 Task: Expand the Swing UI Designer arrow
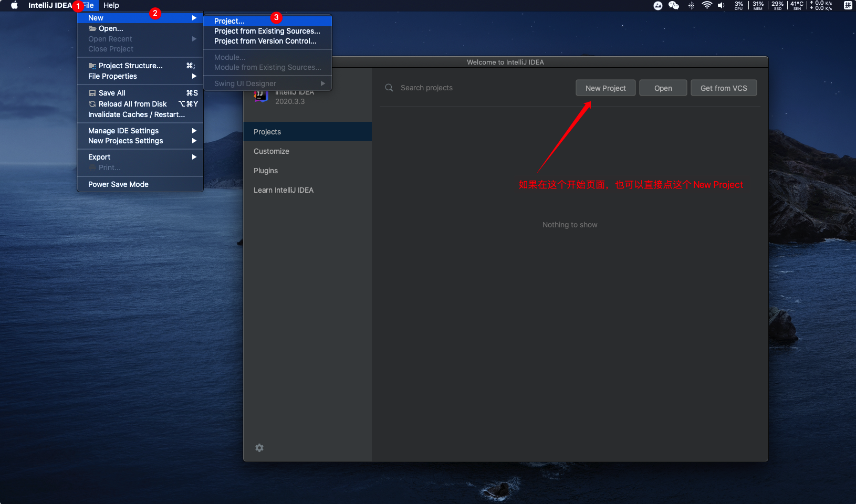pos(323,83)
